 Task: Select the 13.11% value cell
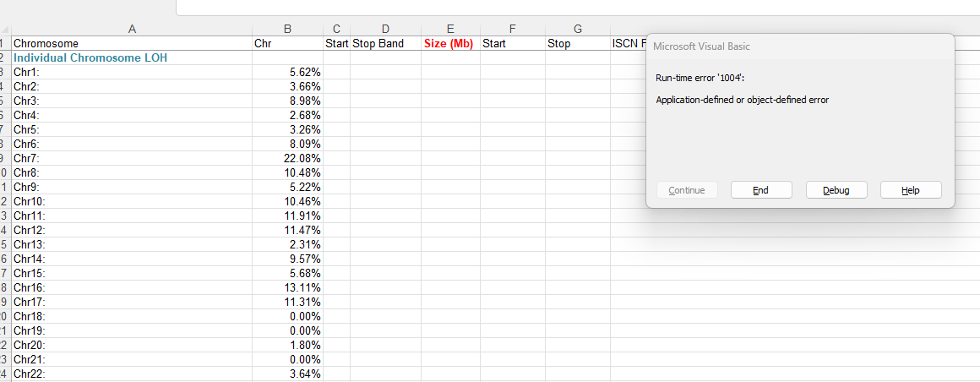coord(287,287)
